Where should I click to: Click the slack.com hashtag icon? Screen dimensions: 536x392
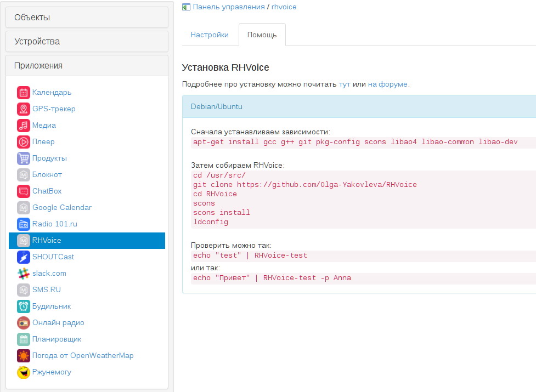(x=23, y=274)
